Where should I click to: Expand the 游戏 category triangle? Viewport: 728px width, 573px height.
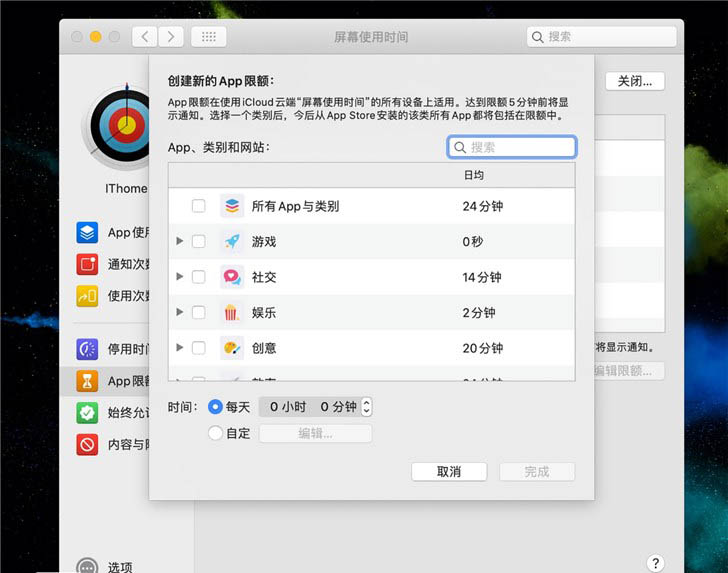[180, 241]
